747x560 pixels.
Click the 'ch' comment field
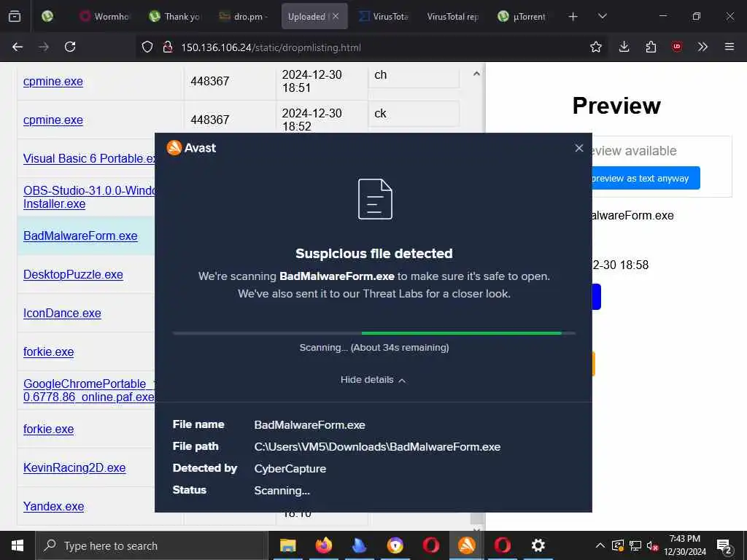414,76
